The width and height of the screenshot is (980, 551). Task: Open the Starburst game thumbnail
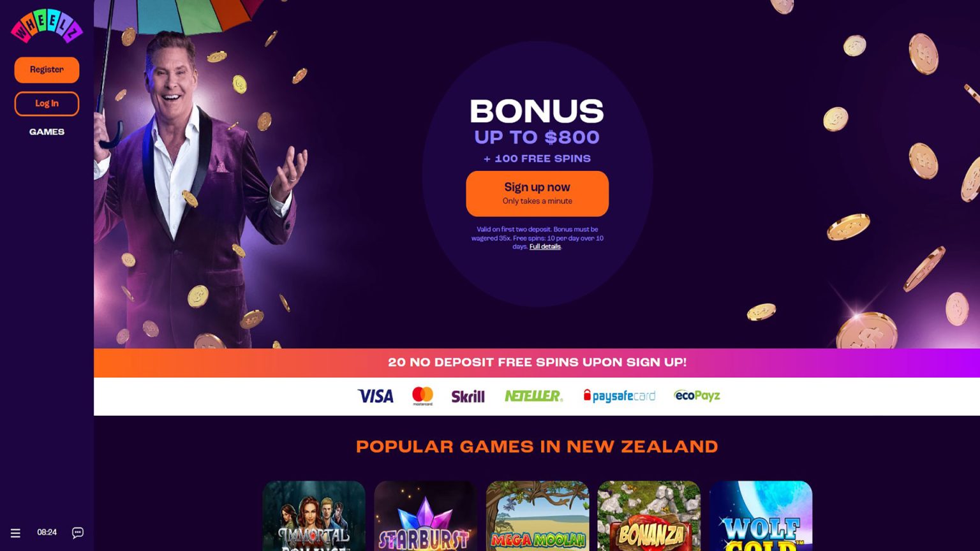[x=426, y=516]
